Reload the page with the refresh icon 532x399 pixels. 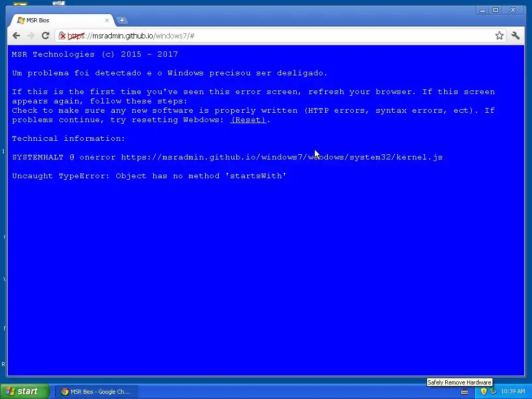pos(46,36)
